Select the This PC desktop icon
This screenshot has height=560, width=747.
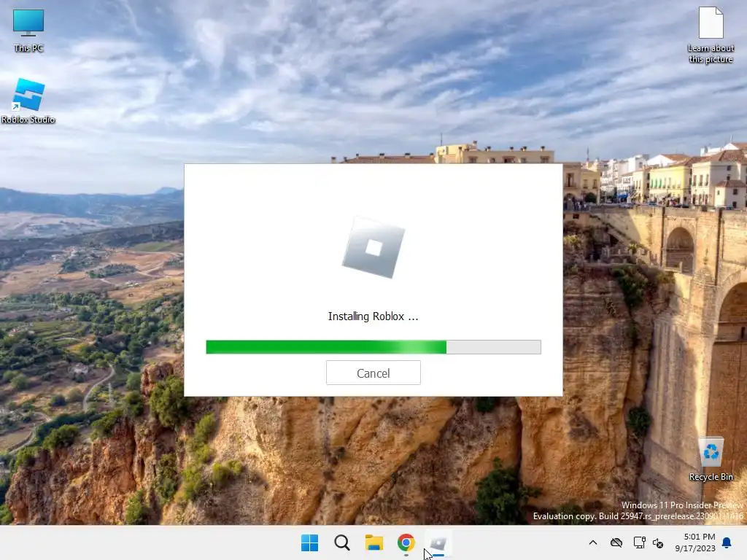point(28,31)
